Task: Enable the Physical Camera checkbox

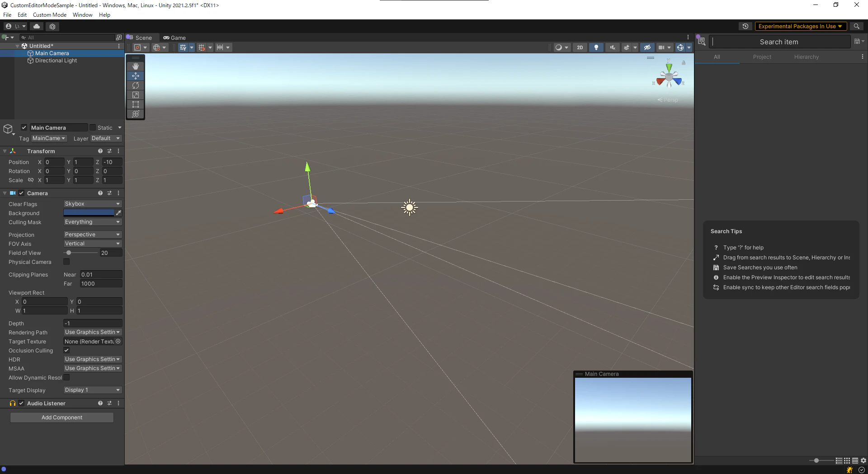Action: coord(66,262)
